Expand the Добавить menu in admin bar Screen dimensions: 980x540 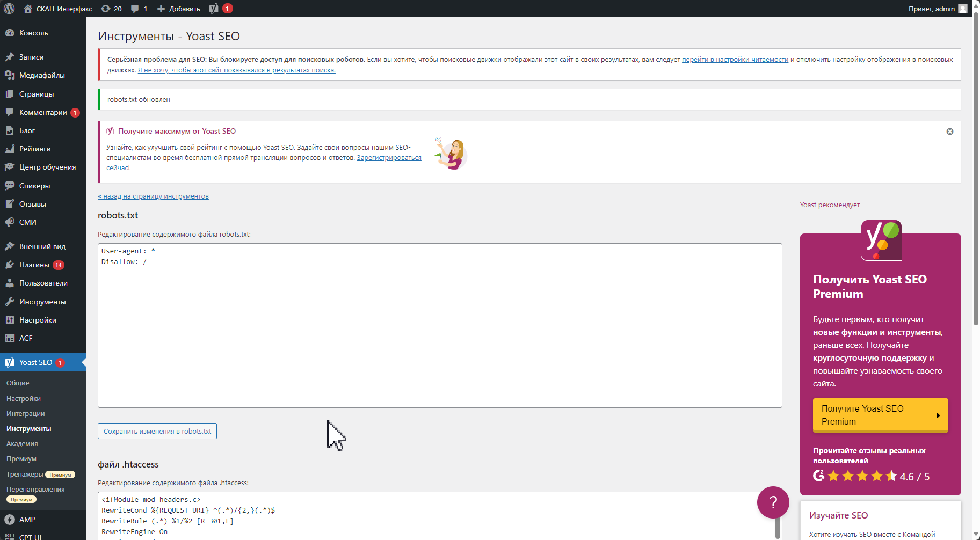coord(179,9)
